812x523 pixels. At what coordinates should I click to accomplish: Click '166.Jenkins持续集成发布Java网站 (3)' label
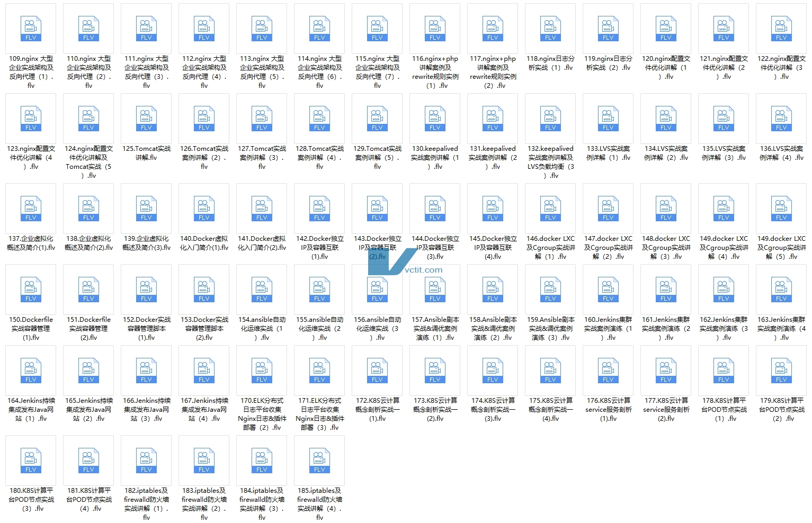pos(146,410)
